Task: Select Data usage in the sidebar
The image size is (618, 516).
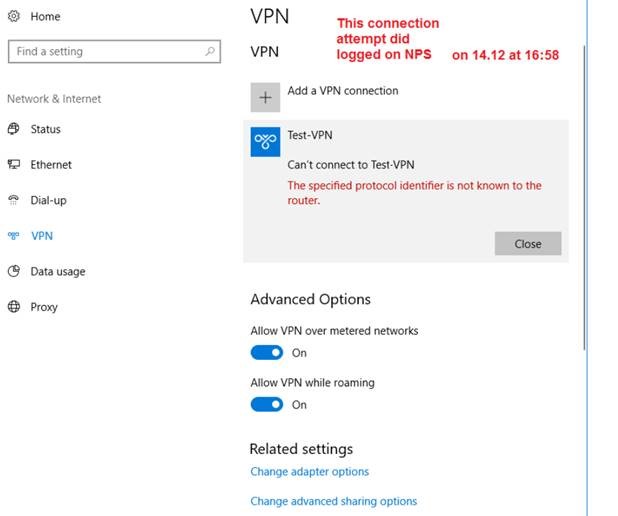Action: [58, 272]
